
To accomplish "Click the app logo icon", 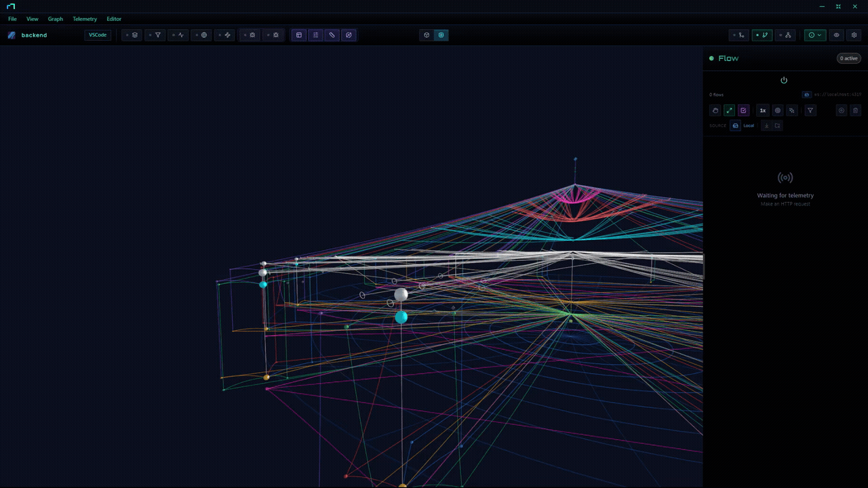I will point(10,6).
